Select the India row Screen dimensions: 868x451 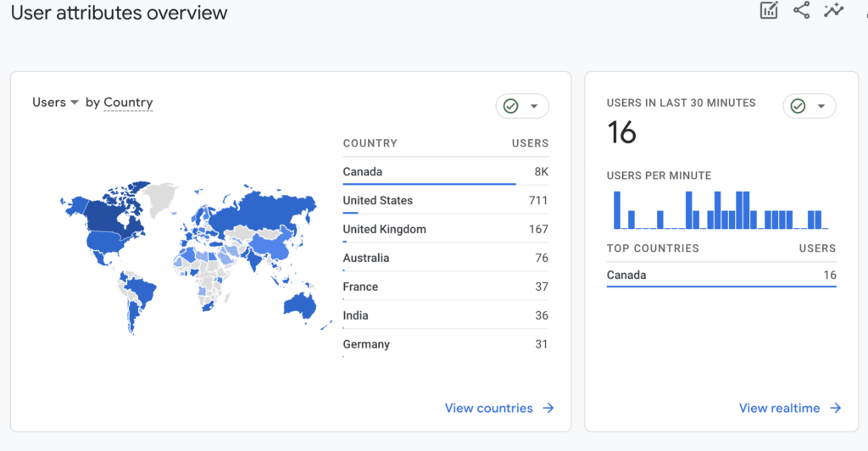coord(446,315)
